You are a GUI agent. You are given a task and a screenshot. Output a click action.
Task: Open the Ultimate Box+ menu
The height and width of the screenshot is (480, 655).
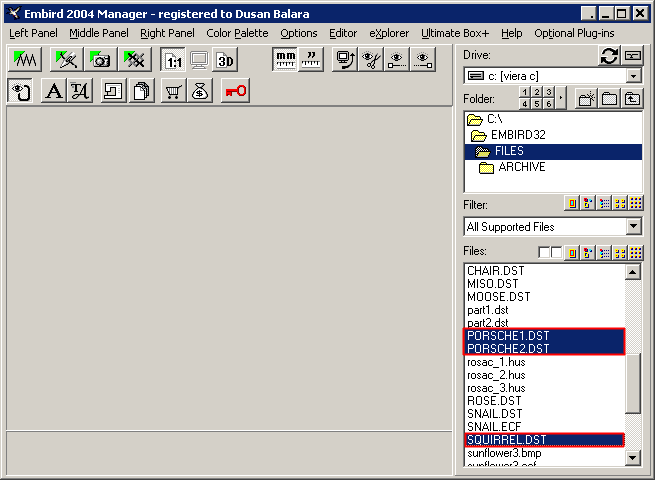click(455, 33)
